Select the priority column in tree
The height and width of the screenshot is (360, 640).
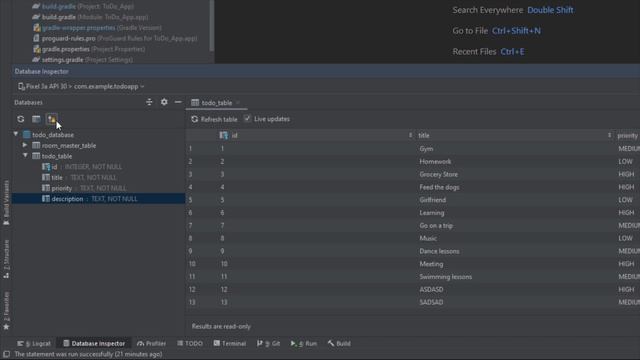[62, 188]
